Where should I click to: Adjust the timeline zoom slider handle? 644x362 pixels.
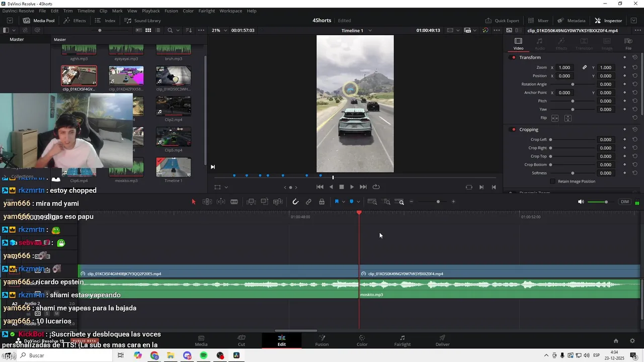[438, 202]
